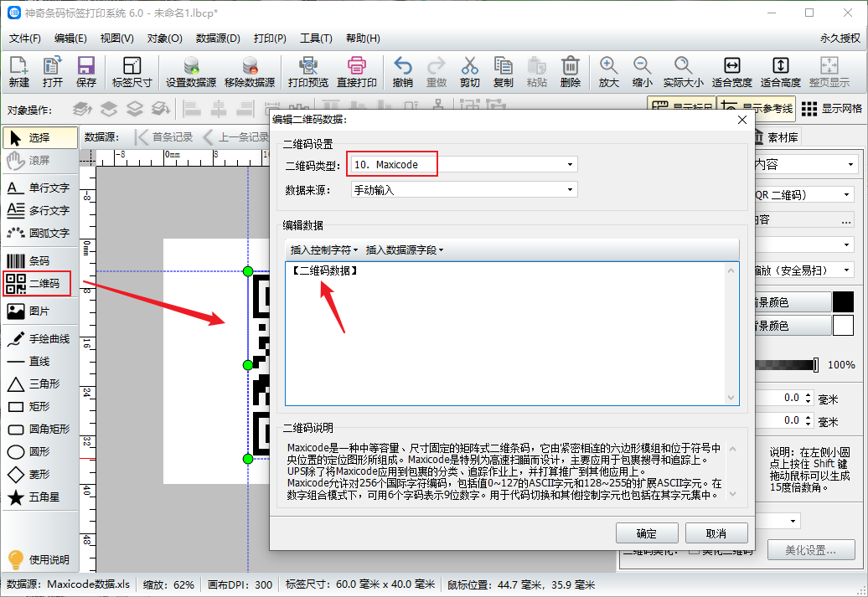Cut the selection with 剪切 scissors

coord(469,72)
